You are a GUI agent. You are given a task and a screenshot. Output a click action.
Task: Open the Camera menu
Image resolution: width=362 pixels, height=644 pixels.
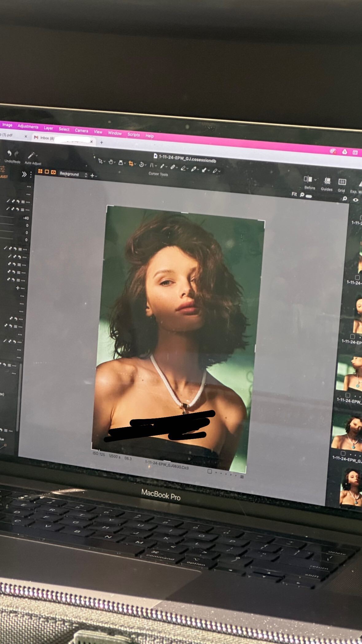coord(81,130)
